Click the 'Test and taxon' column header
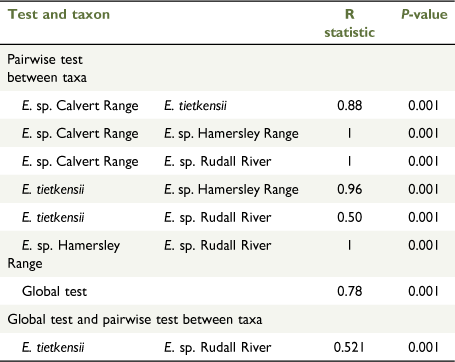The width and height of the screenshot is (455, 362). (59, 14)
